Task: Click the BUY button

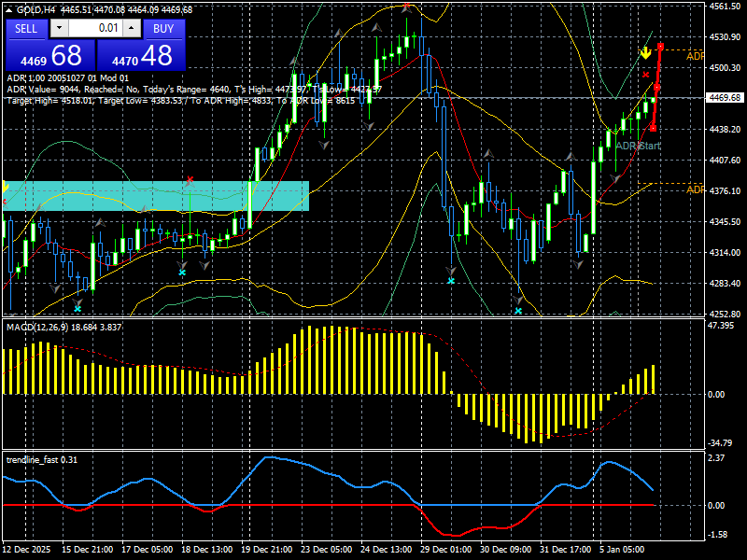Action: [163, 29]
